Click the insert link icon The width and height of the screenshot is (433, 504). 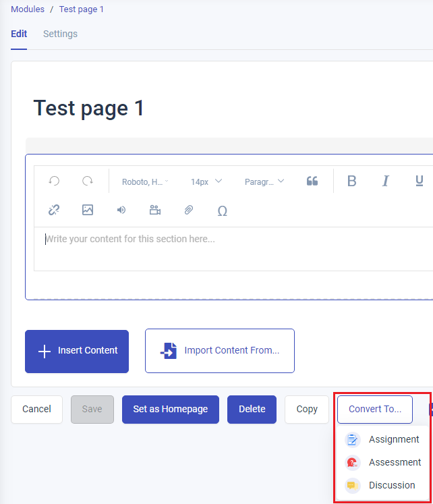[x=54, y=210]
